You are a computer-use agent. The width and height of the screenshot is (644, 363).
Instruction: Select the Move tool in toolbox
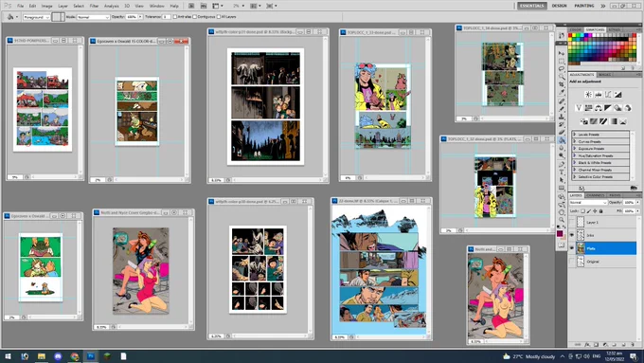click(562, 53)
